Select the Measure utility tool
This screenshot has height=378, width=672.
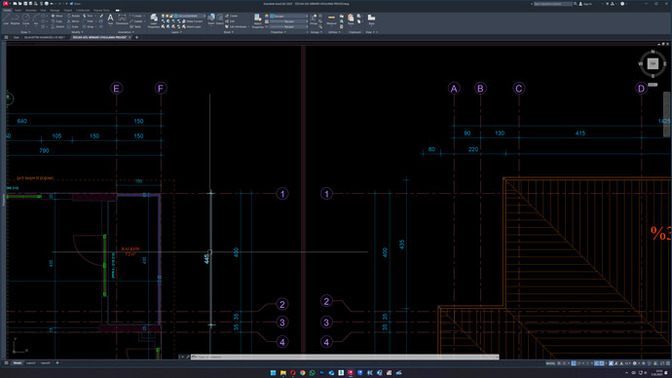(331, 19)
